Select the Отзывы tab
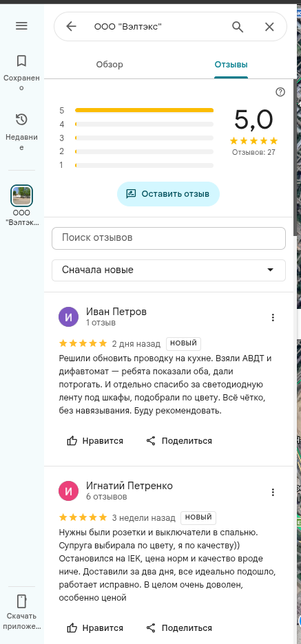Image resolution: width=301 pixels, height=644 pixels. tap(231, 65)
